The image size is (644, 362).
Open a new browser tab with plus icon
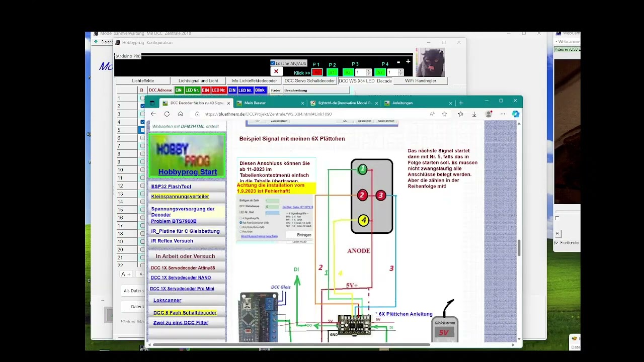(x=461, y=103)
